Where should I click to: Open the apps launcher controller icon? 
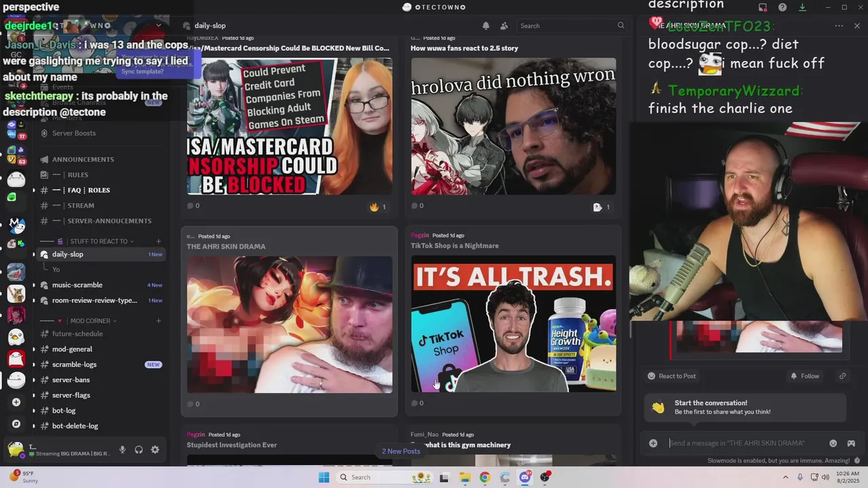coord(851,443)
